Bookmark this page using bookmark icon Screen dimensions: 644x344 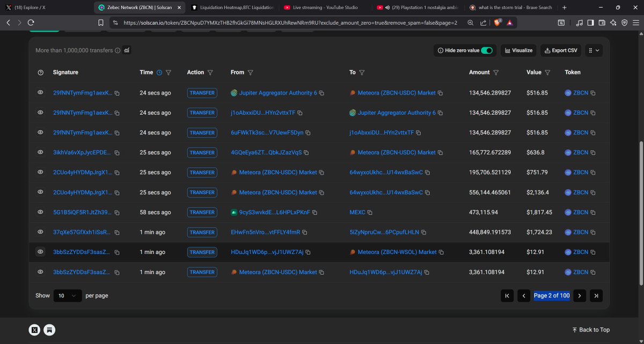(100, 23)
